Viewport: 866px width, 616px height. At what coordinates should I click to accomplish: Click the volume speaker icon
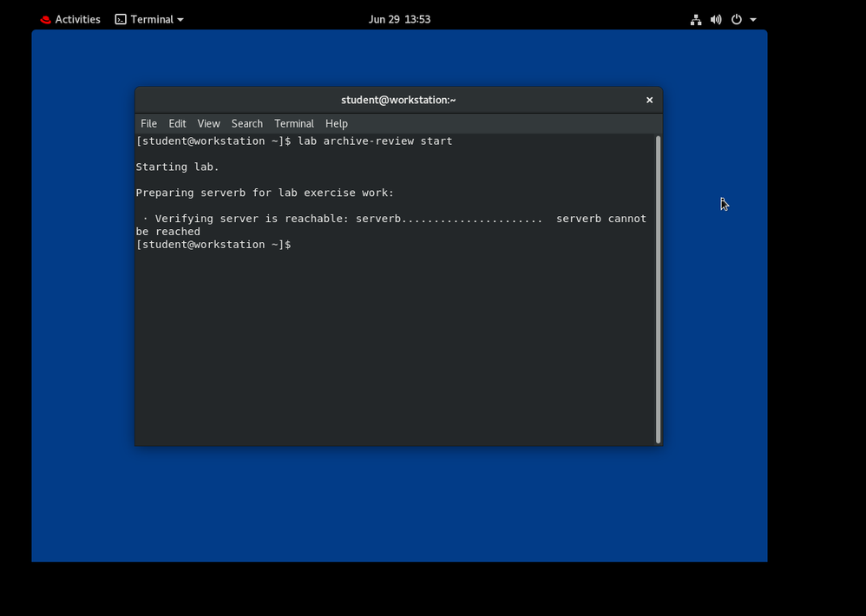click(x=716, y=19)
